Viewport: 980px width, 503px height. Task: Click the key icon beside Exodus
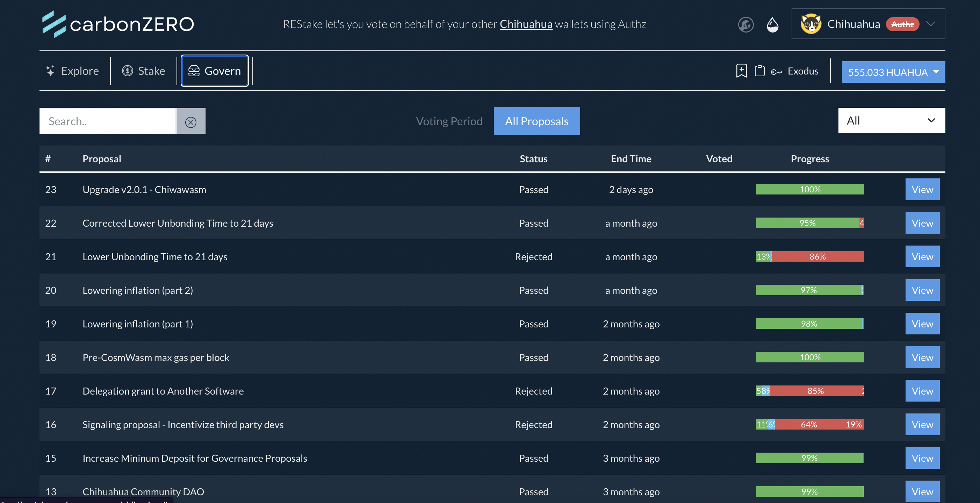(x=776, y=72)
